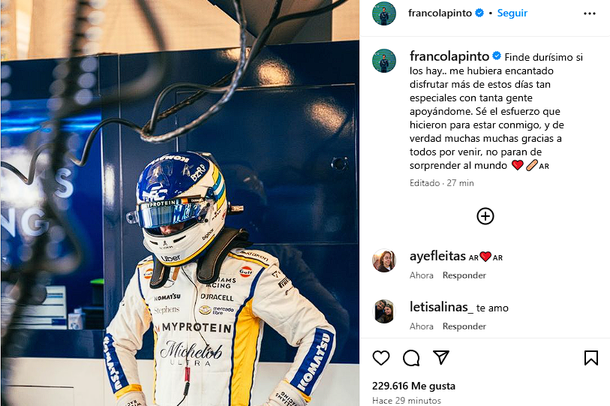Click the Hace 29 minutos timestamp
The image size is (610, 406).
tap(405, 399)
